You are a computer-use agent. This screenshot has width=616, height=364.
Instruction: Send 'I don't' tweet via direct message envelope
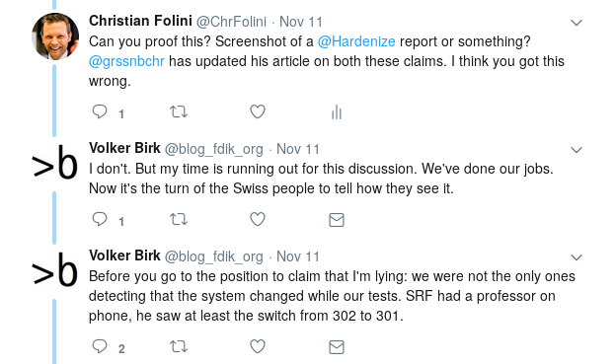point(337,220)
